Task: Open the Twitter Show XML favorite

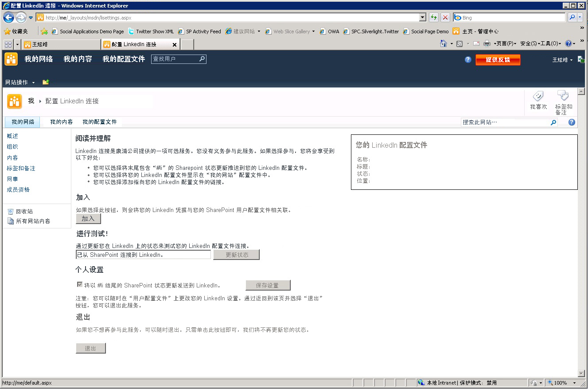Action: point(151,31)
